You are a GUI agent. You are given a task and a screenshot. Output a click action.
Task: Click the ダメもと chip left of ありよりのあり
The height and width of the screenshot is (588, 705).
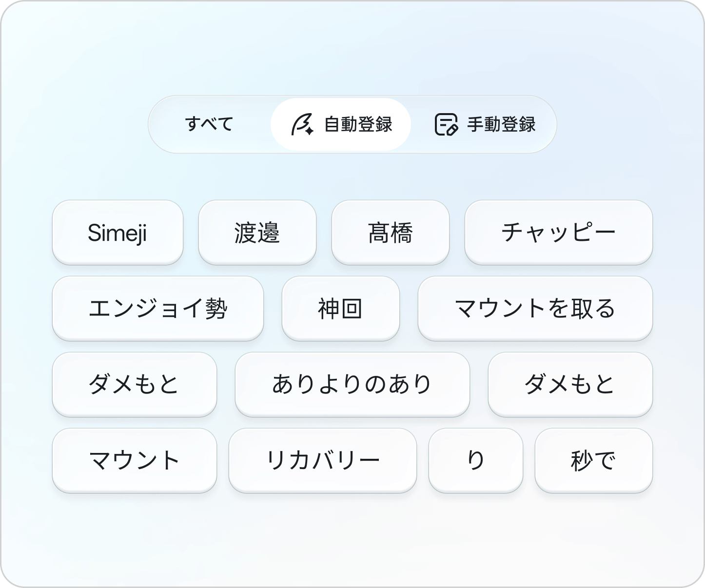point(135,385)
